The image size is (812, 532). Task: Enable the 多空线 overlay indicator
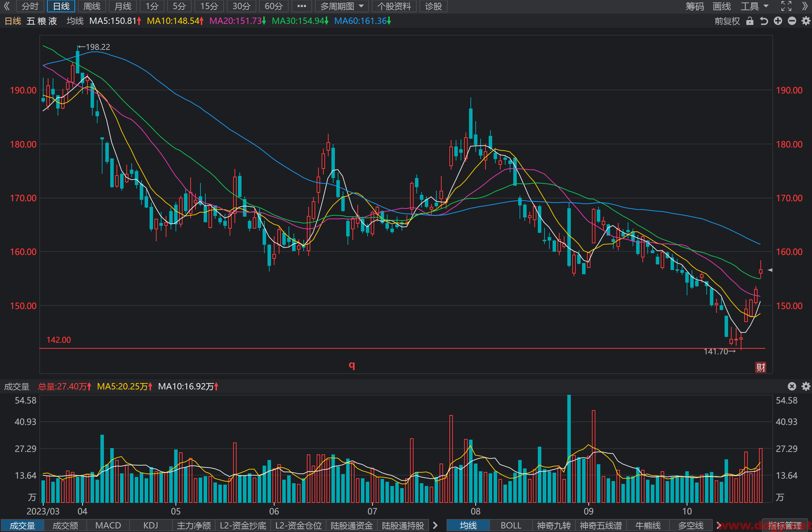tap(691, 525)
